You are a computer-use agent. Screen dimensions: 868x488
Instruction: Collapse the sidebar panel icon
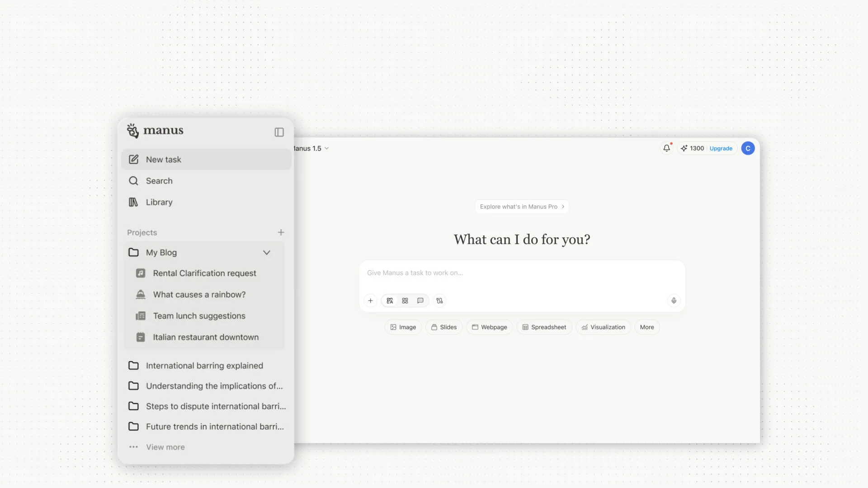pos(279,132)
